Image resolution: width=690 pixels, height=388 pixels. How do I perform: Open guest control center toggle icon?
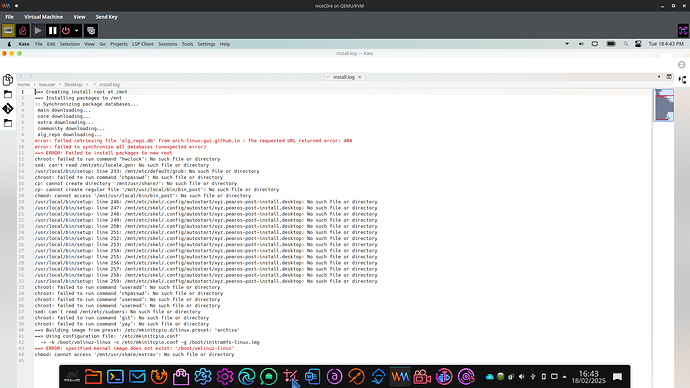point(638,44)
